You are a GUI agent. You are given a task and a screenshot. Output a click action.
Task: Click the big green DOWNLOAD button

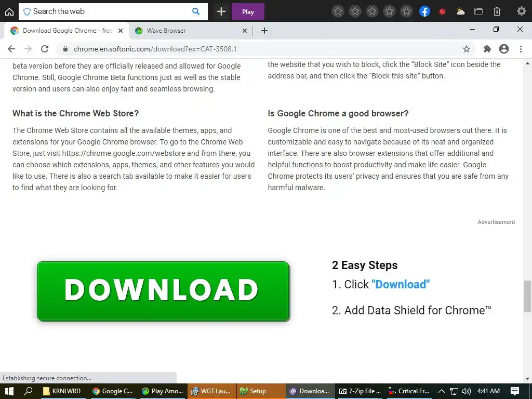(163, 291)
